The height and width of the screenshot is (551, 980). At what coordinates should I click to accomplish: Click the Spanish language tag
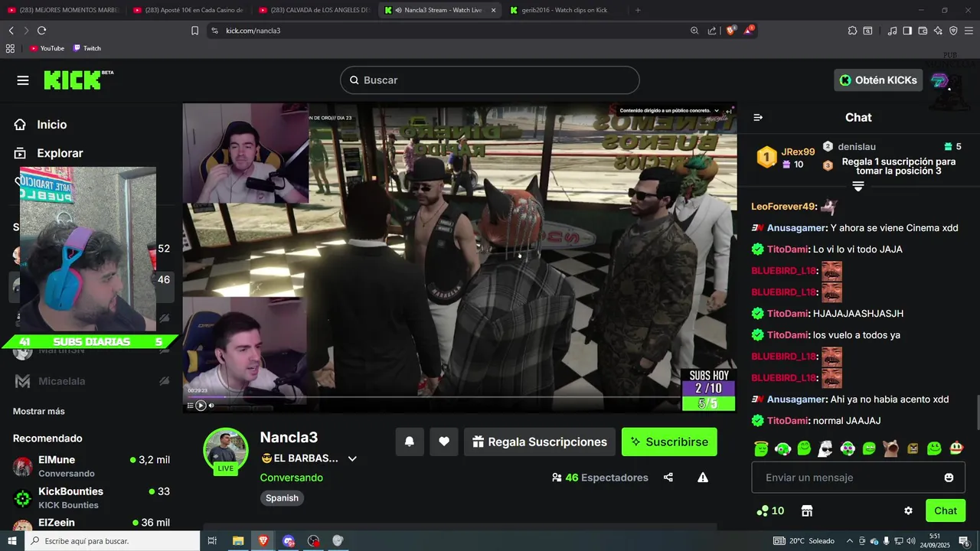click(x=282, y=498)
